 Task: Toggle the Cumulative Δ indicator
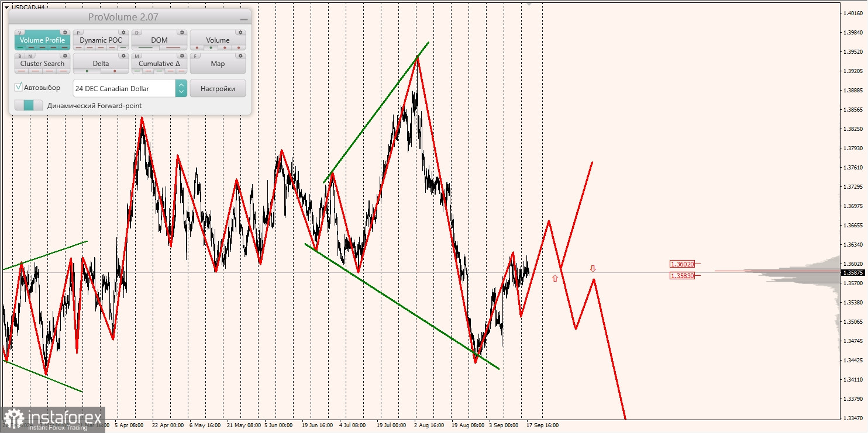(x=159, y=64)
